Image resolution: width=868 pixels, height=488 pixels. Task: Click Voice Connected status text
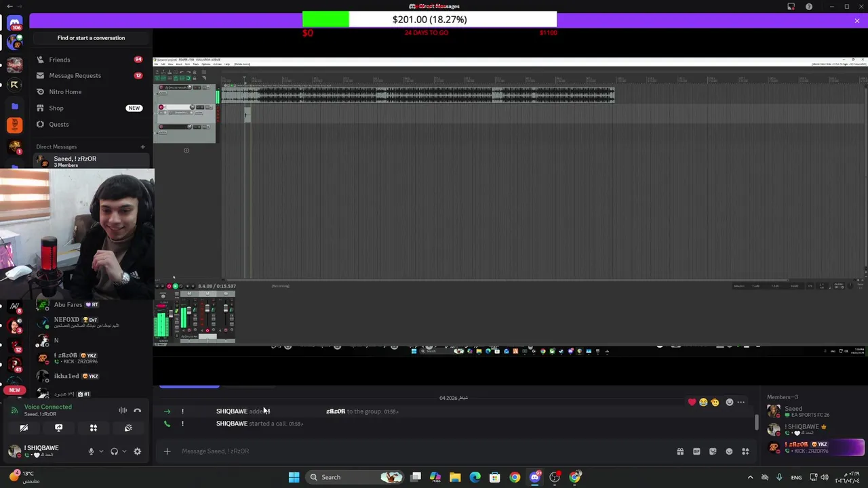click(47, 407)
